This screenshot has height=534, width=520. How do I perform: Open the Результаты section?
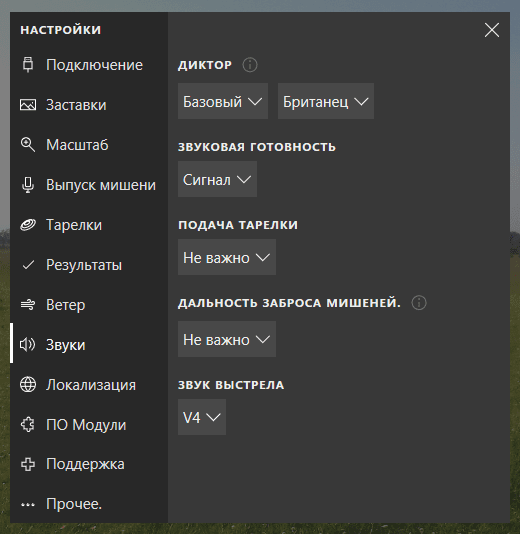[x=84, y=265]
